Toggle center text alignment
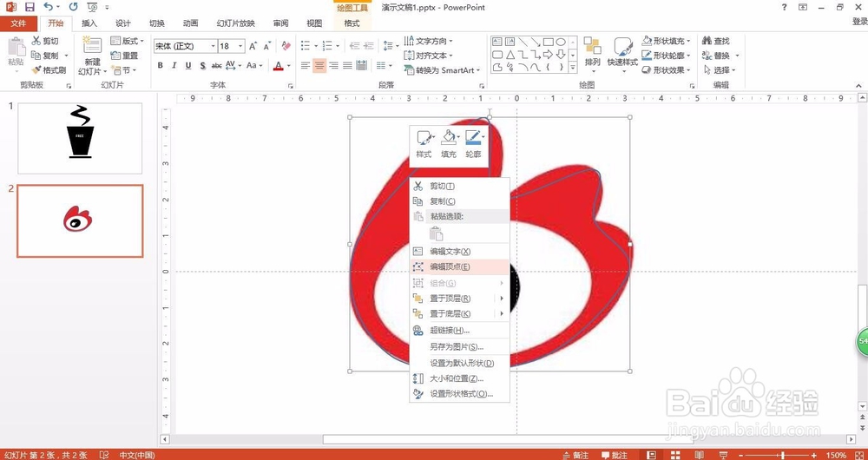868x460 pixels. 319,65
